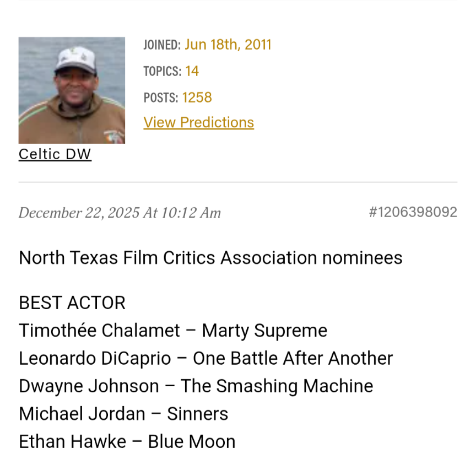Click the BEST ACTOR heading
476x470 pixels.
click(x=72, y=302)
